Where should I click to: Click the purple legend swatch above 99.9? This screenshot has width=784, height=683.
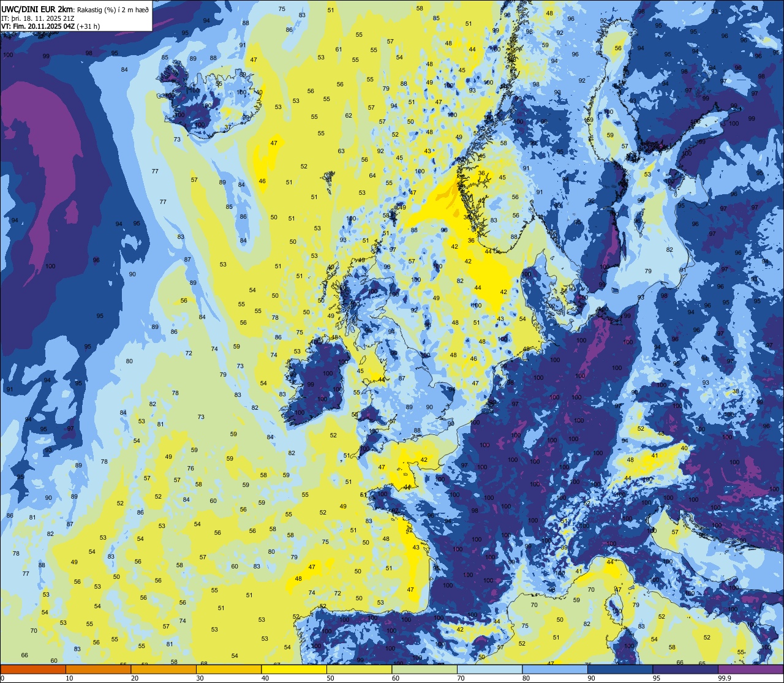coord(750,669)
